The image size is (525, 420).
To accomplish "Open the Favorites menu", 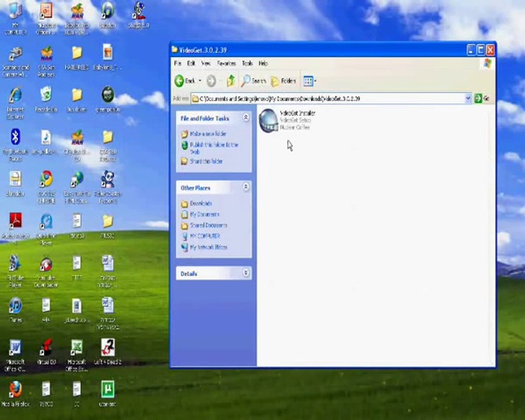I will pyautogui.click(x=226, y=64).
